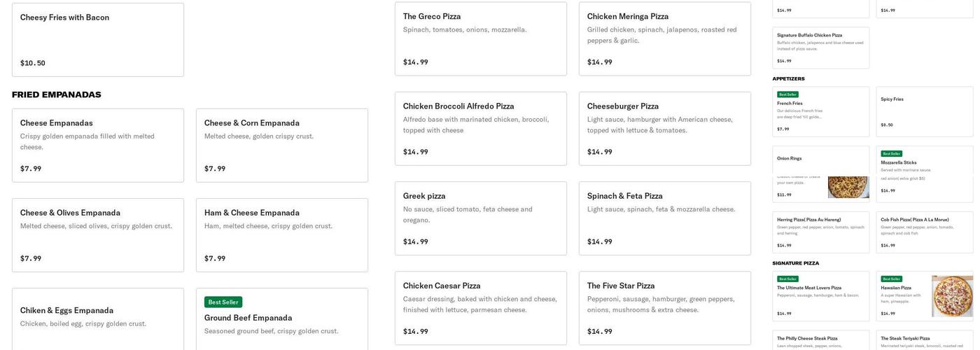Choose Chicken Broccoli Alfredo Pizza
This screenshot has height=350, width=980.
pyautogui.click(x=480, y=128)
